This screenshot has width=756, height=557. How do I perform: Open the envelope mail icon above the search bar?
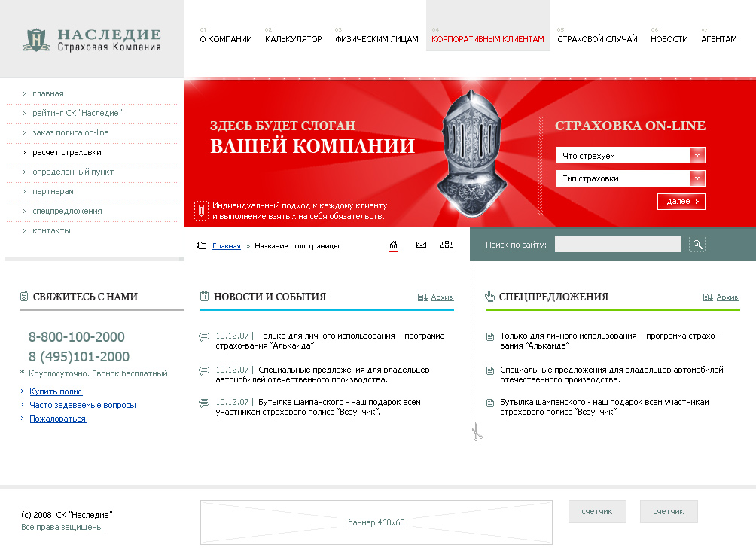pos(421,244)
